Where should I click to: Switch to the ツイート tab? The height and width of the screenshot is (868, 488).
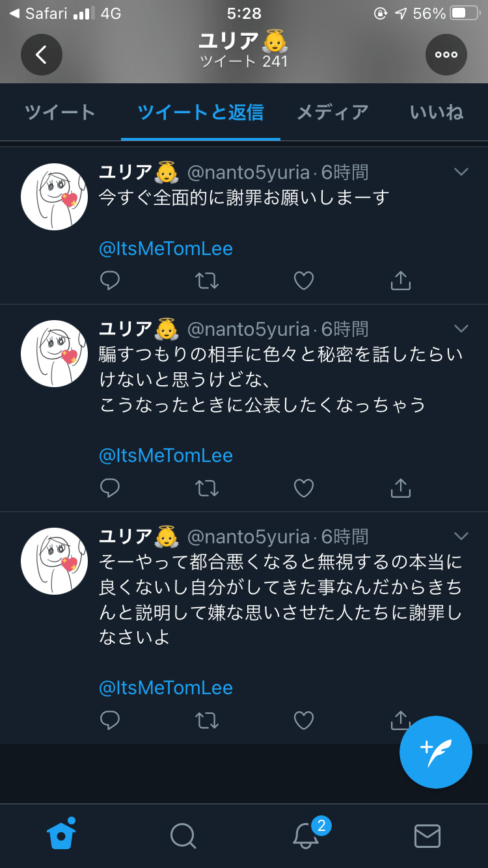60,112
